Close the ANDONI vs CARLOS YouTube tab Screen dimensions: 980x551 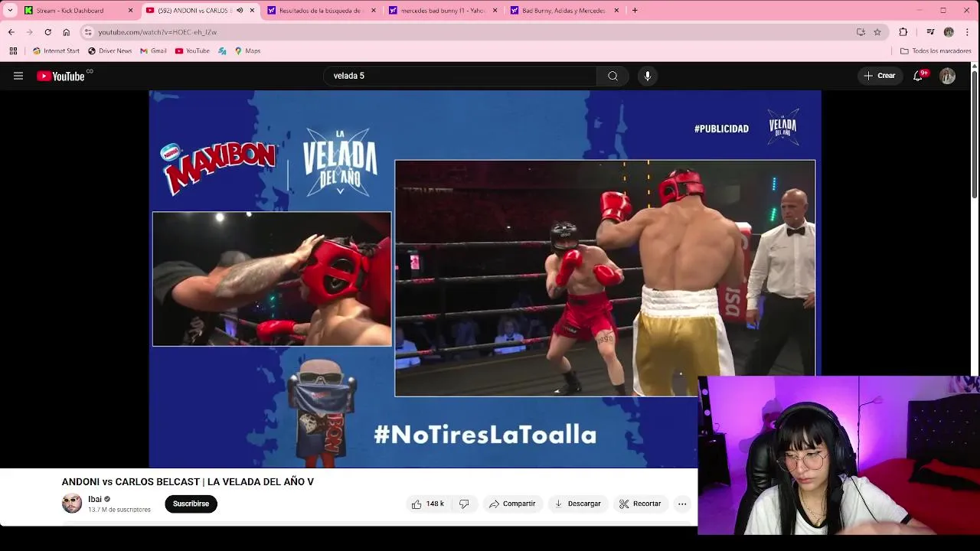click(252, 11)
